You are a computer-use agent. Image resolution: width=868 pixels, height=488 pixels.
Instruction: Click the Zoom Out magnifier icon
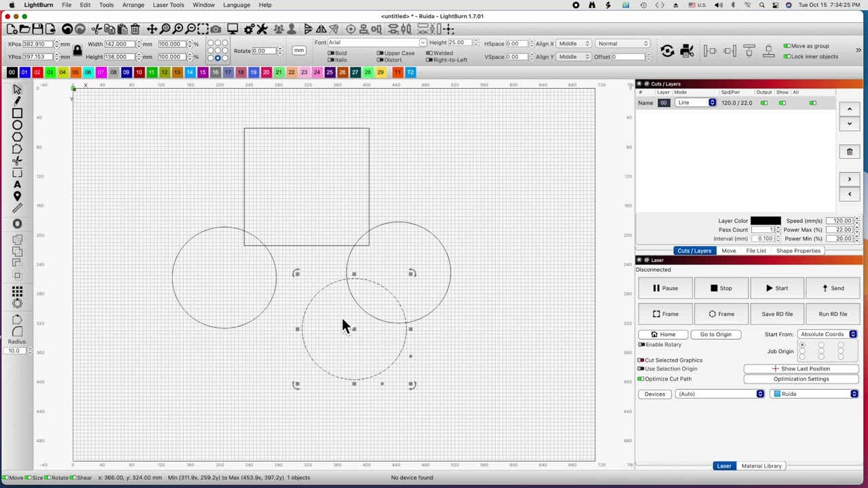coord(191,29)
